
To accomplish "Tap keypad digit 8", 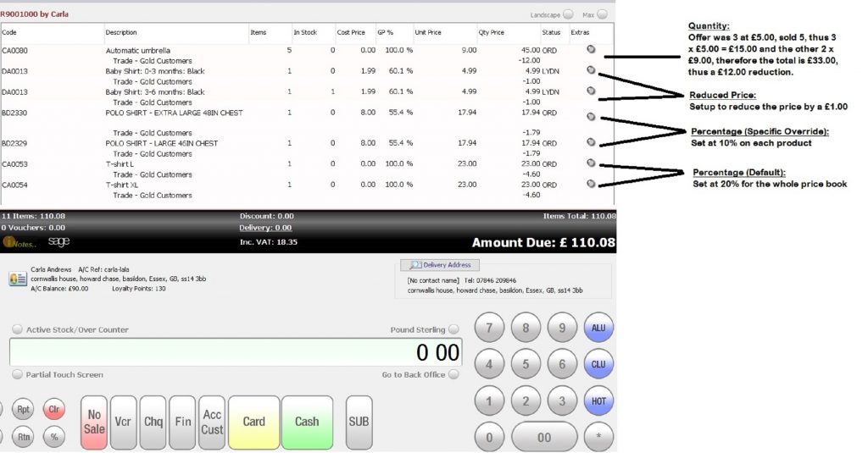I will [x=526, y=328].
